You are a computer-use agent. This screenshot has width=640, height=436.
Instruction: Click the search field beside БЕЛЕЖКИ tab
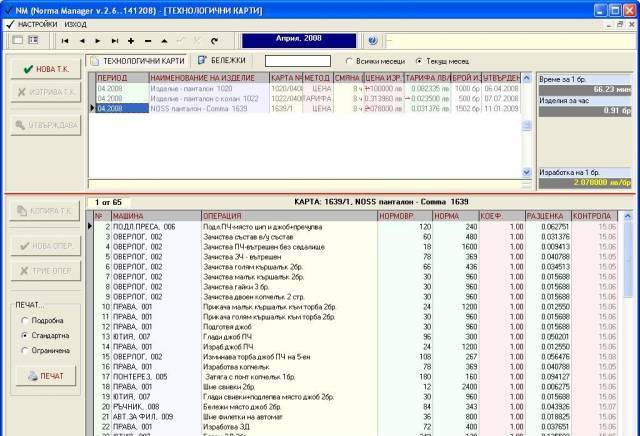click(x=297, y=61)
